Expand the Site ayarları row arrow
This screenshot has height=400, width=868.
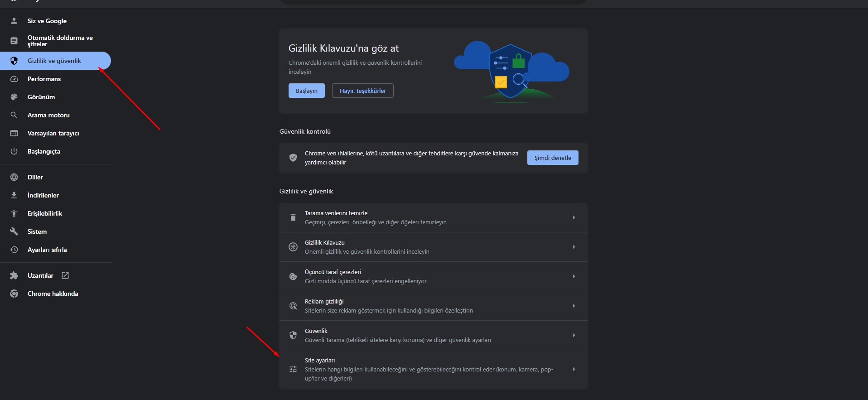(x=574, y=369)
